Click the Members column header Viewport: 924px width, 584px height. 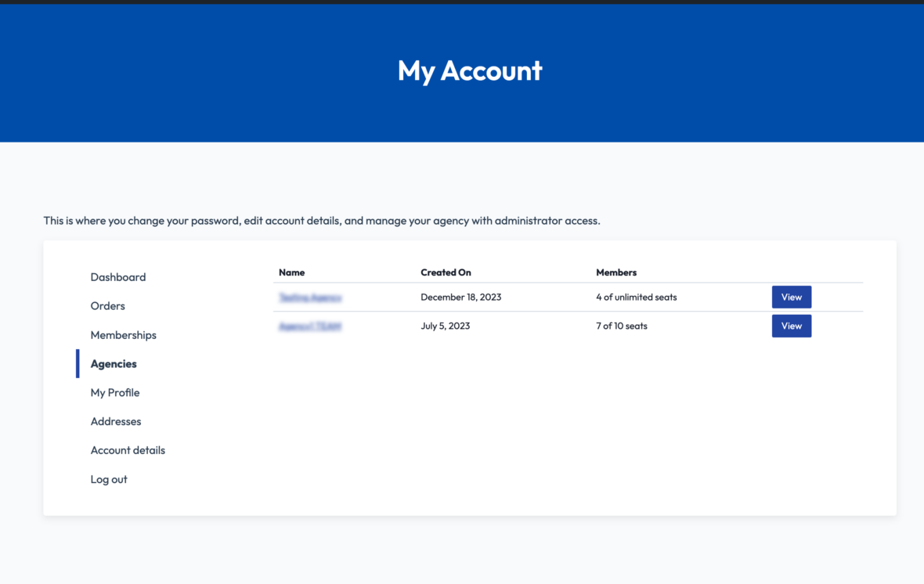point(616,272)
